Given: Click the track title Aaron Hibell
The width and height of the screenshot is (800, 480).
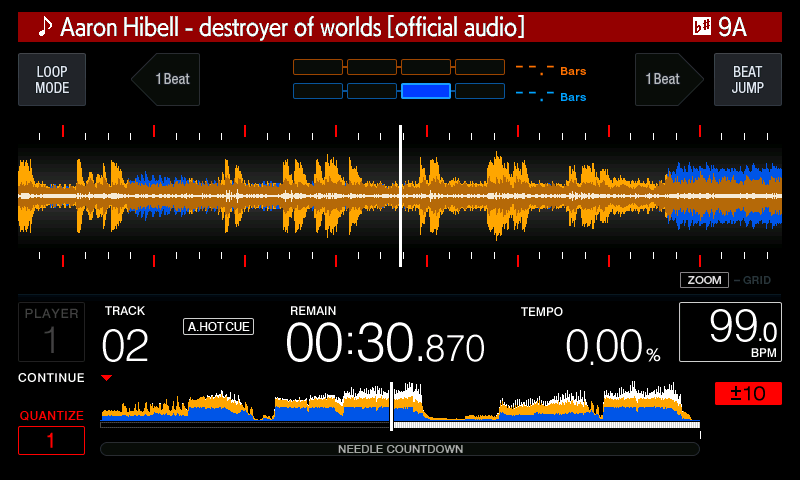Looking at the screenshot, I should 292,27.
